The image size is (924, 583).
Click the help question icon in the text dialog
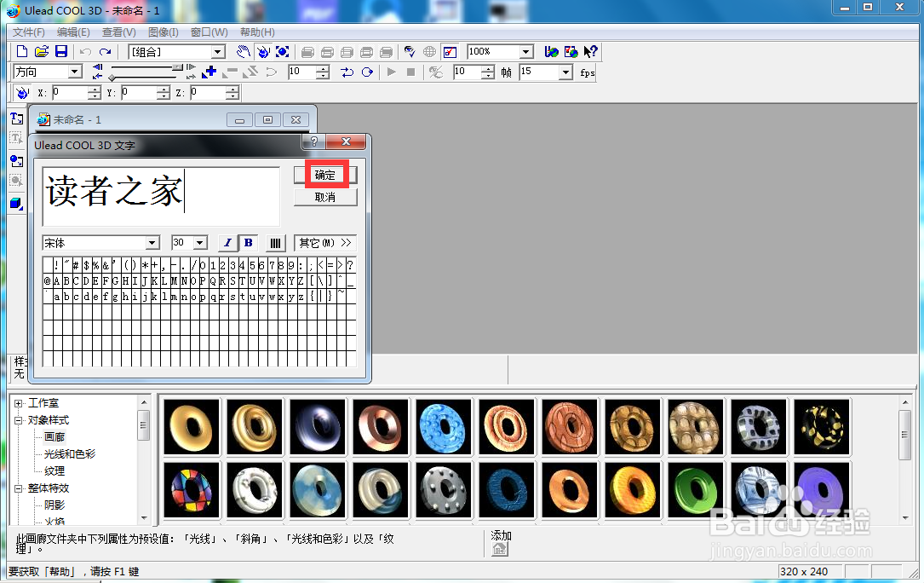click(x=313, y=141)
